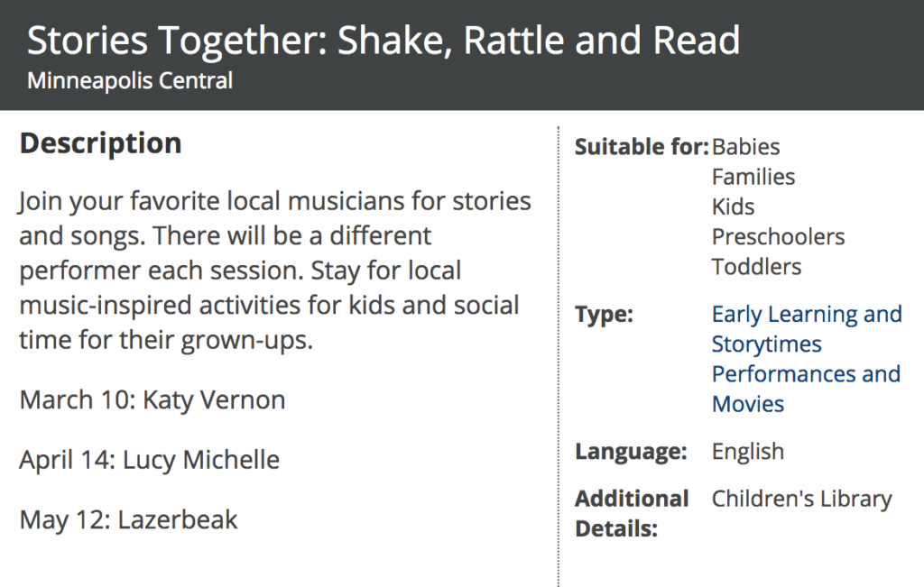Click the Language label
The width and height of the screenshot is (924, 587).
pyautogui.click(x=631, y=452)
